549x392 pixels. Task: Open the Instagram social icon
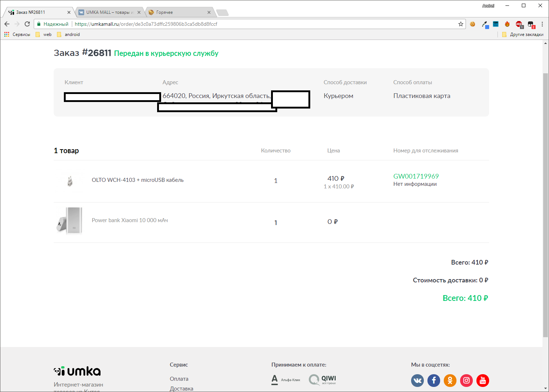point(466,380)
